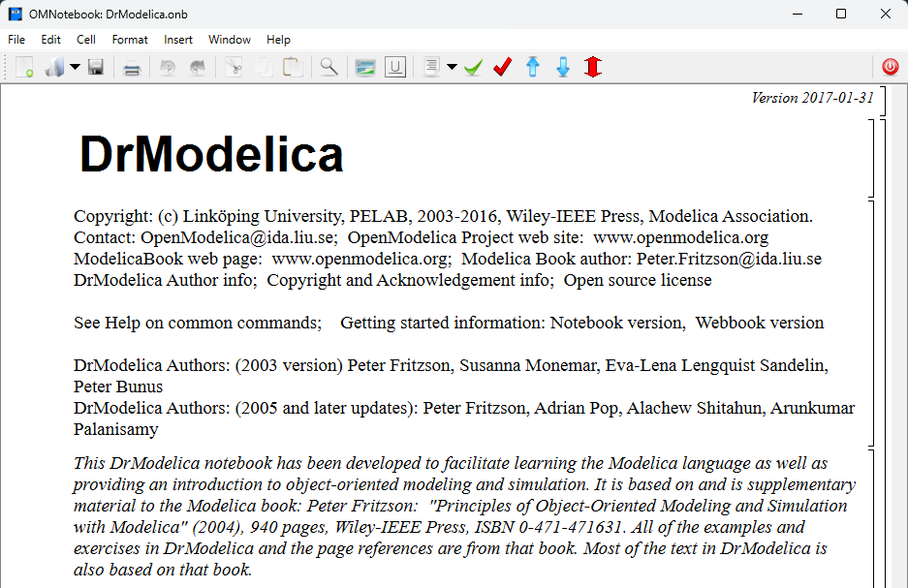Open the Notebook version getting started link
The height and width of the screenshot is (588, 908).
click(616, 323)
